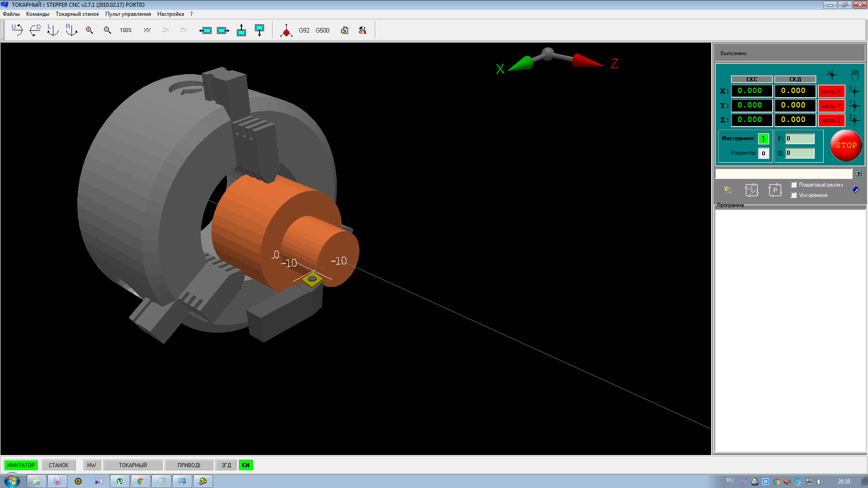Image resolution: width=868 pixels, height=488 pixels.
Task: Click the pan view left icon
Action: [205, 30]
